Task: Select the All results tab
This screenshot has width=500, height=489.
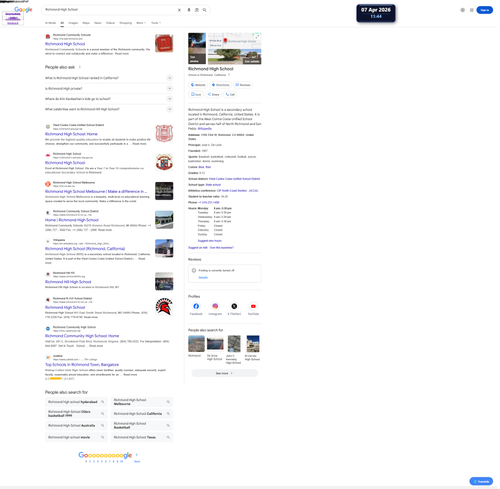Action: (x=62, y=23)
